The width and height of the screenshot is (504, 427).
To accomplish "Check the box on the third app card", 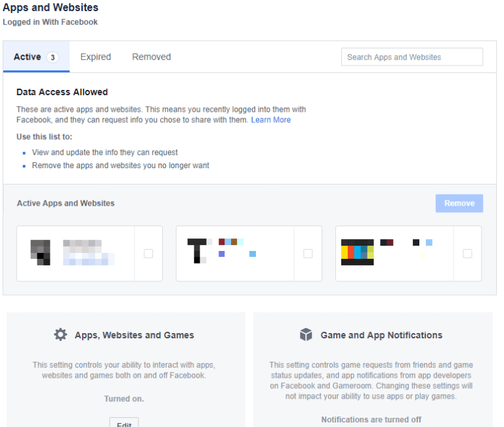I will 467,254.
